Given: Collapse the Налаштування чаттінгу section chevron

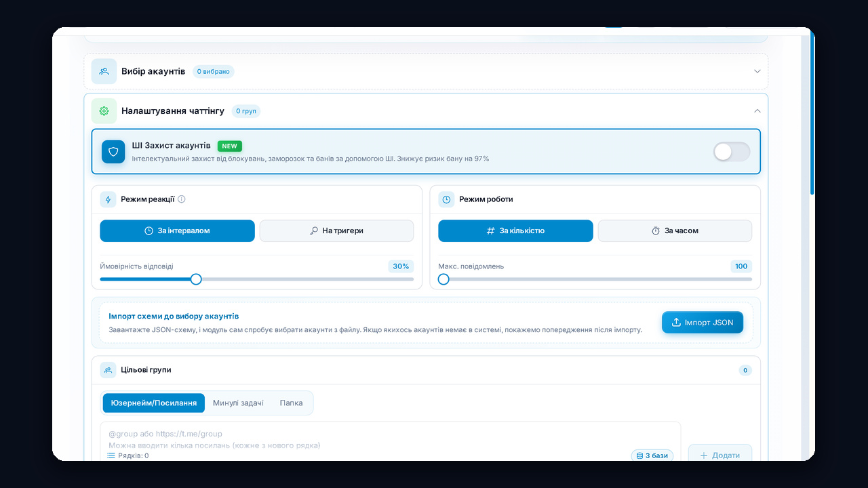Looking at the screenshot, I should coord(757,110).
